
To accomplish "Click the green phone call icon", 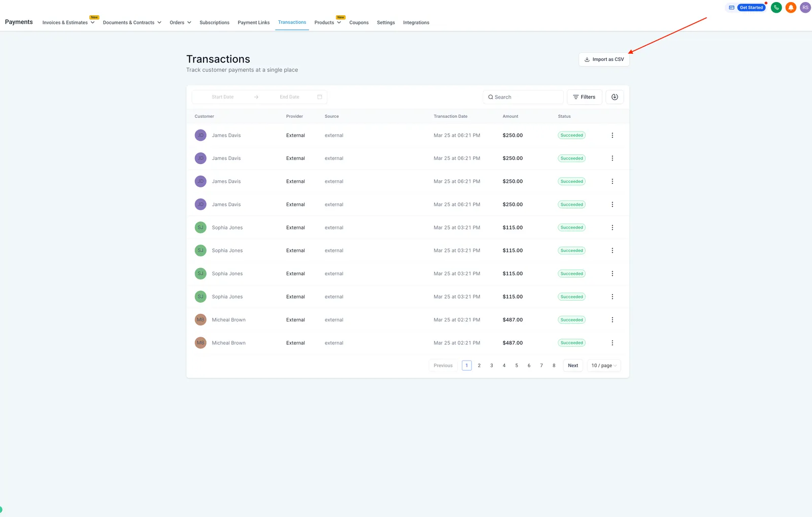I will 776,8.
